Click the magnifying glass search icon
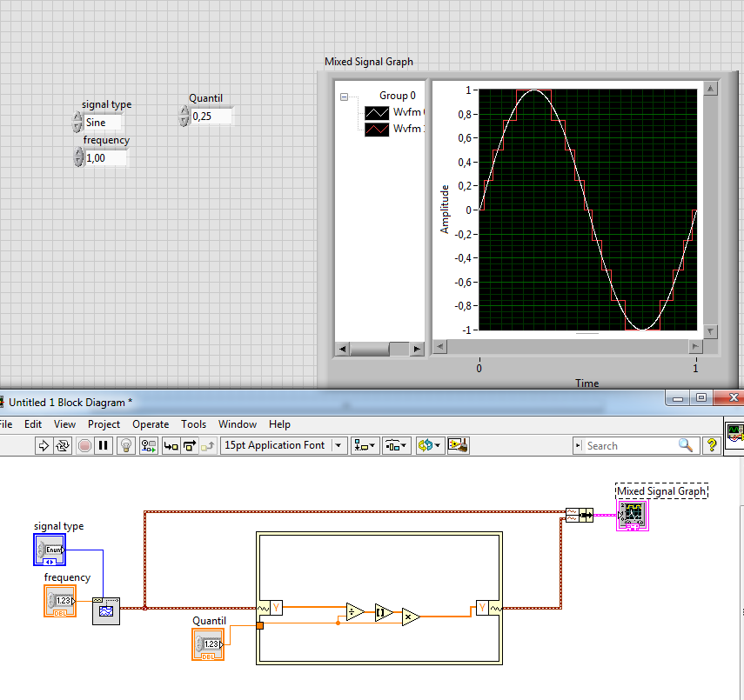 (x=686, y=445)
